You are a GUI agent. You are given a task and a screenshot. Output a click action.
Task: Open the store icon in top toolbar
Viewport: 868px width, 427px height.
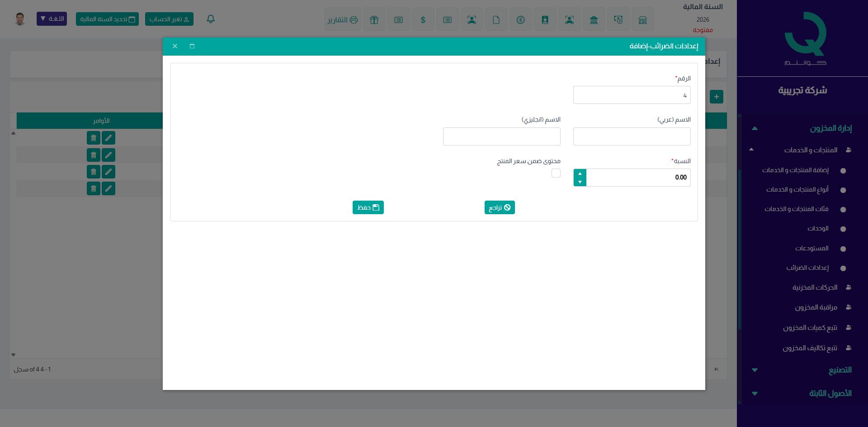(642, 20)
